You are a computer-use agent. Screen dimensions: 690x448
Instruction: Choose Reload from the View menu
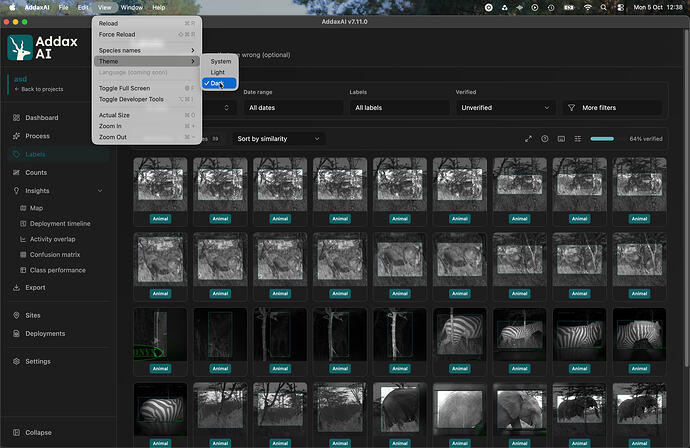pyautogui.click(x=146, y=23)
